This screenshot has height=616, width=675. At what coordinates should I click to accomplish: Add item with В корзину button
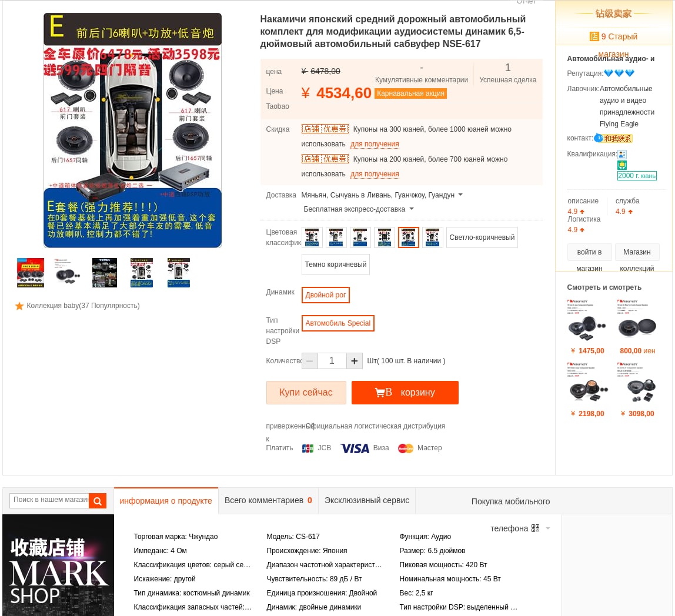pyautogui.click(x=405, y=393)
